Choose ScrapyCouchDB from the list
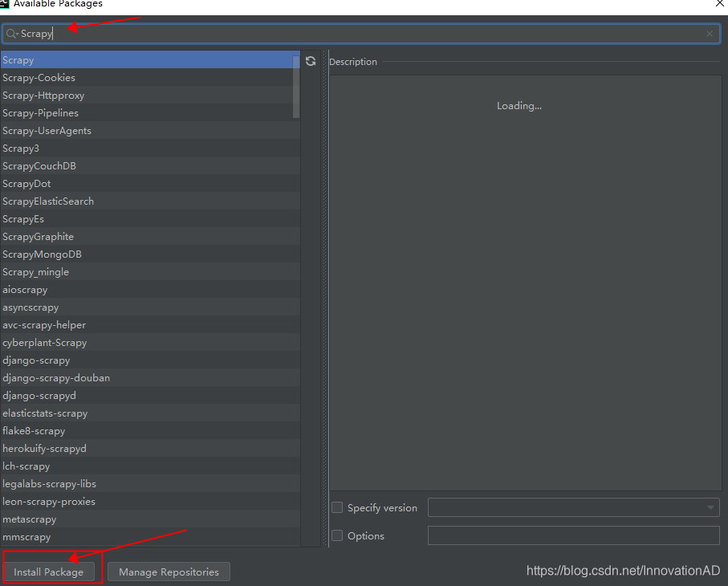Image resolution: width=728 pixels, height=586 pixels. coord(150,166)
